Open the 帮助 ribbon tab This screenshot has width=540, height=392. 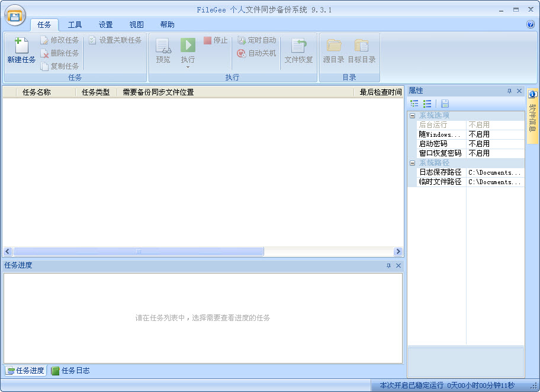coord(168,25)
